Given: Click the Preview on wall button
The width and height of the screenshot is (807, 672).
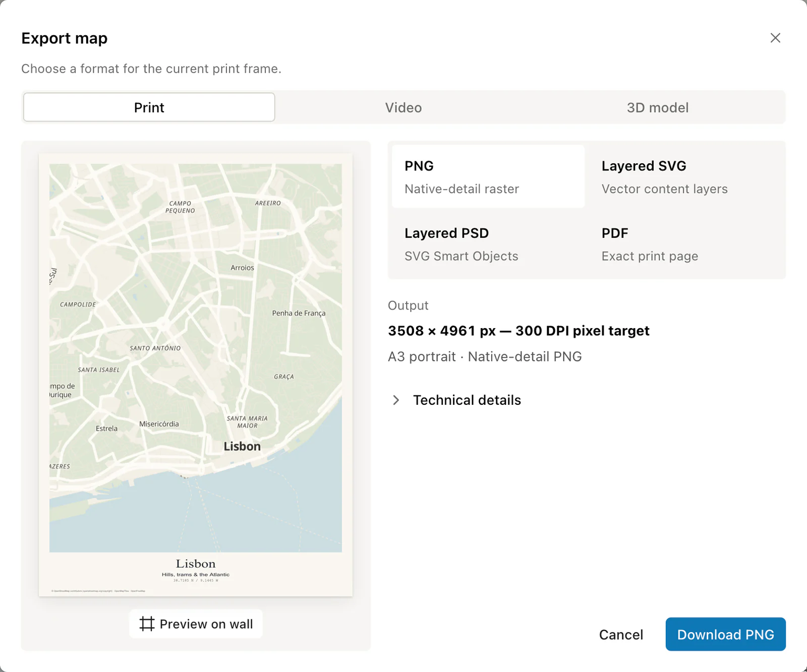Looking at the screenshot, I should click(196, 624).
